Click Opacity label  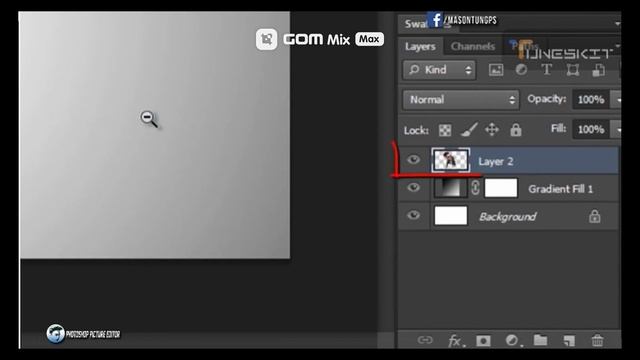point(547,99)
